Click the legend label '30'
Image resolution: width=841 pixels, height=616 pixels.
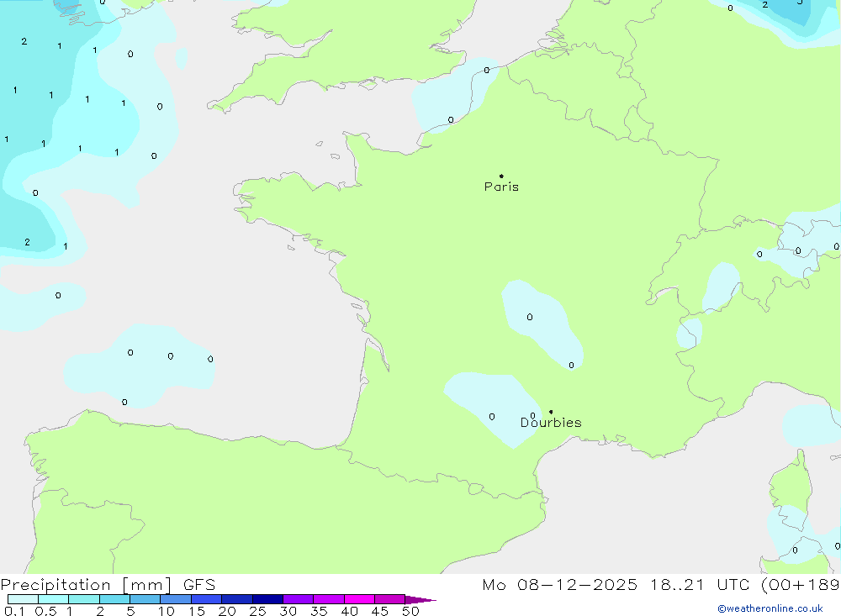(288, 611)
